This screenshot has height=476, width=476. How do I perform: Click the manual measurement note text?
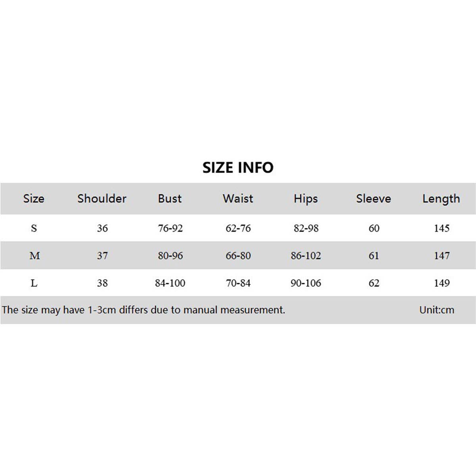pyautogui.click(x=143, y=310)
